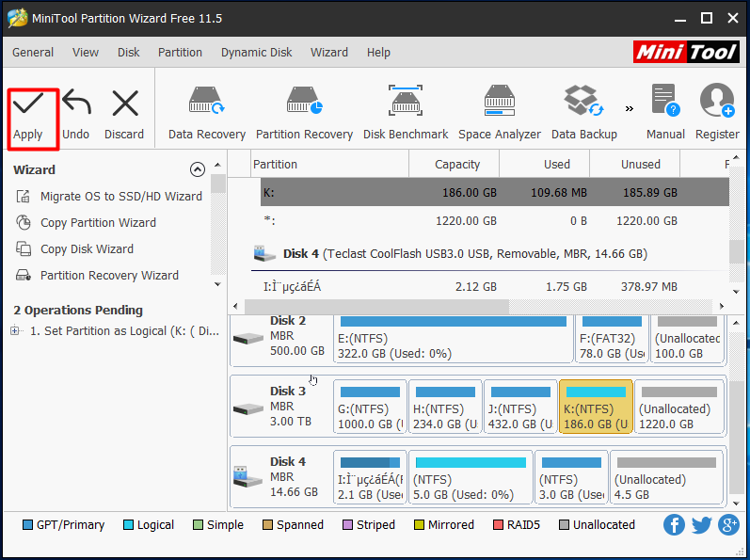Open the Dynamic Disk menu
This screenshot has height=560, width=750.
[x=256, y=52]
